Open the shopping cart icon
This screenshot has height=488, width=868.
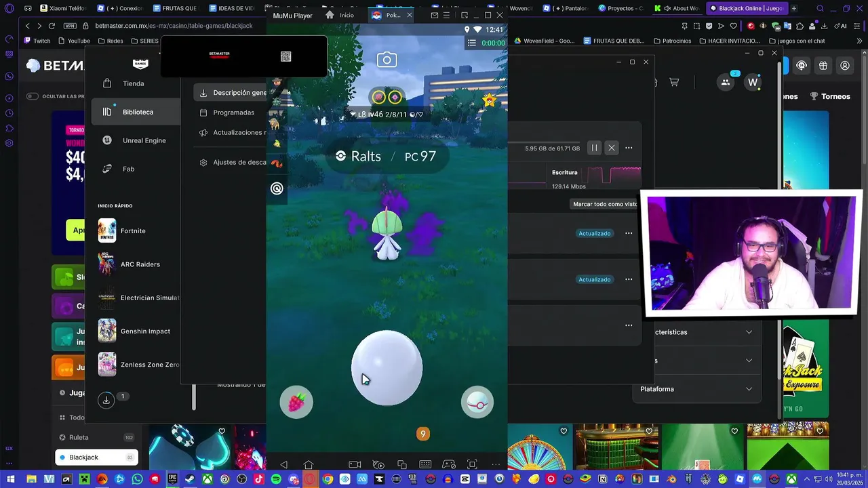[x=674, y=82]
